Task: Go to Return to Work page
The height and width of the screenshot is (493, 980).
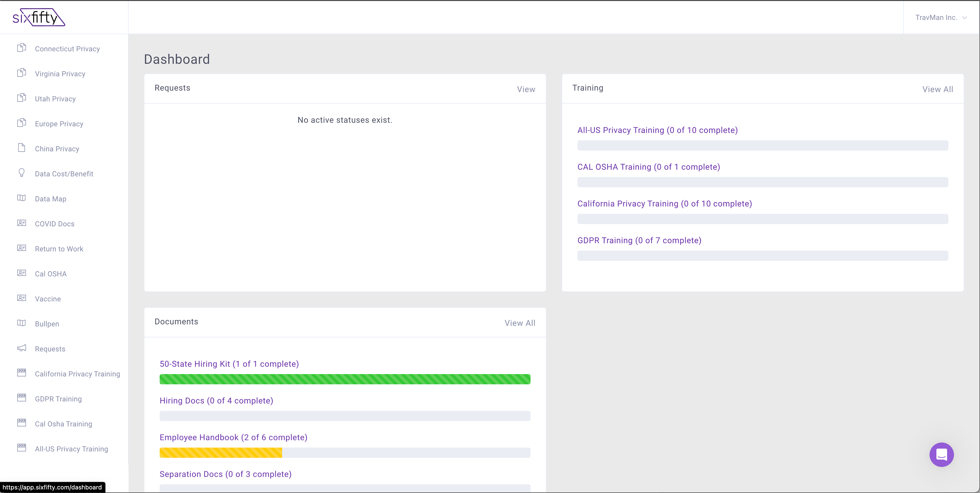Action: tap(59, 249)
